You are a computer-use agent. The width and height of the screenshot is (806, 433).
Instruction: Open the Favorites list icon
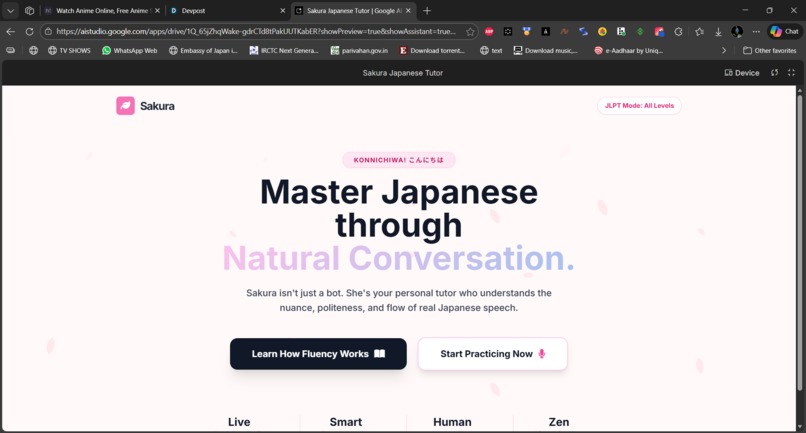[699, 31]
